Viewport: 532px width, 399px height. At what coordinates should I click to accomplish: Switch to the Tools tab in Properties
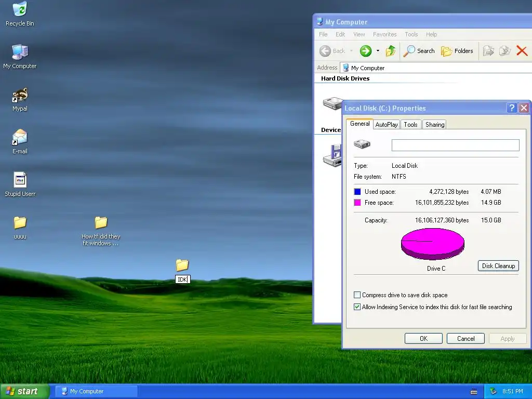[410, 125]
